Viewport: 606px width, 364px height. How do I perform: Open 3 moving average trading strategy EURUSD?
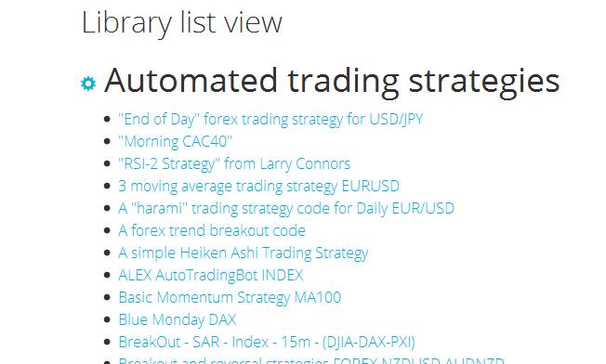(259, 186)
